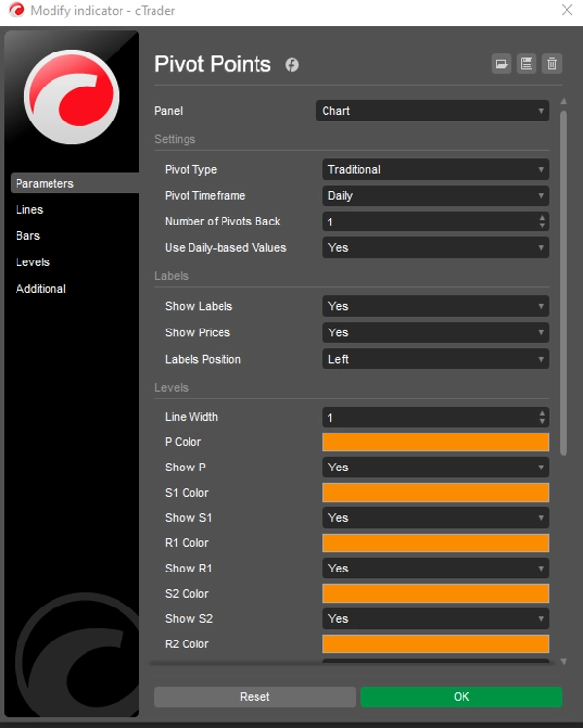Expand the Labels Position dropdown
Image resolution: width=583 pixels, height=728 pixels.
click(434, 359)
